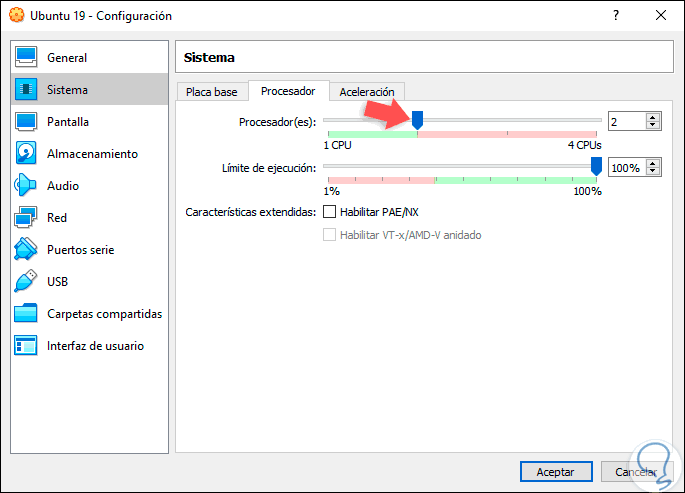The width and height of the screenshot is (685, 493).
Task: Enable the Habilitar PAE/NX checkbox
Action: tap(329, 212)
